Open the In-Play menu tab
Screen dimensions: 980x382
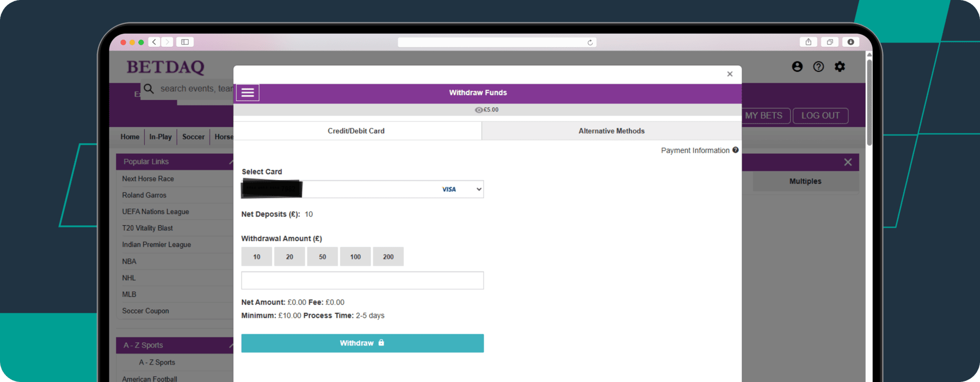point(161,137)
